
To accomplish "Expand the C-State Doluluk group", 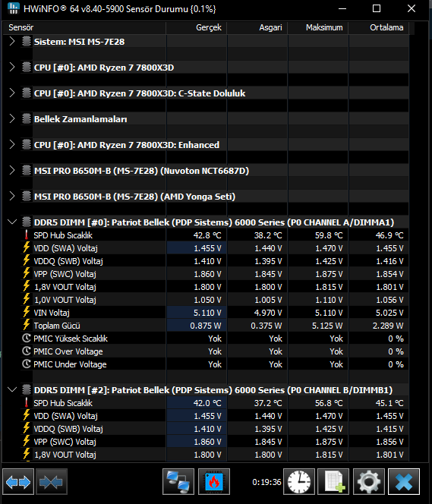I will (x=12, y=93).
